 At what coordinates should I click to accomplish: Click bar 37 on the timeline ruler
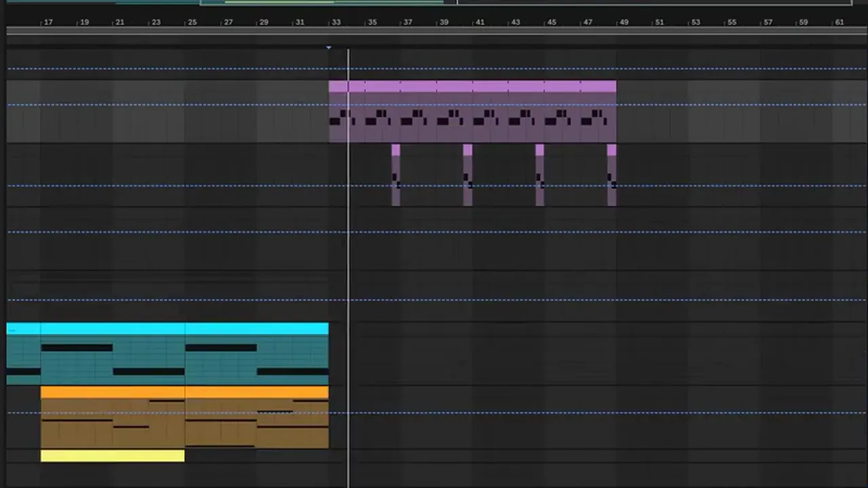[408, 22]
